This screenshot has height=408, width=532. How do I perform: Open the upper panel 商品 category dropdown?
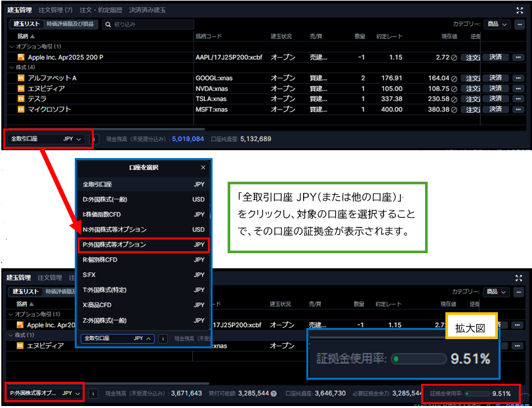click(497, 24)
